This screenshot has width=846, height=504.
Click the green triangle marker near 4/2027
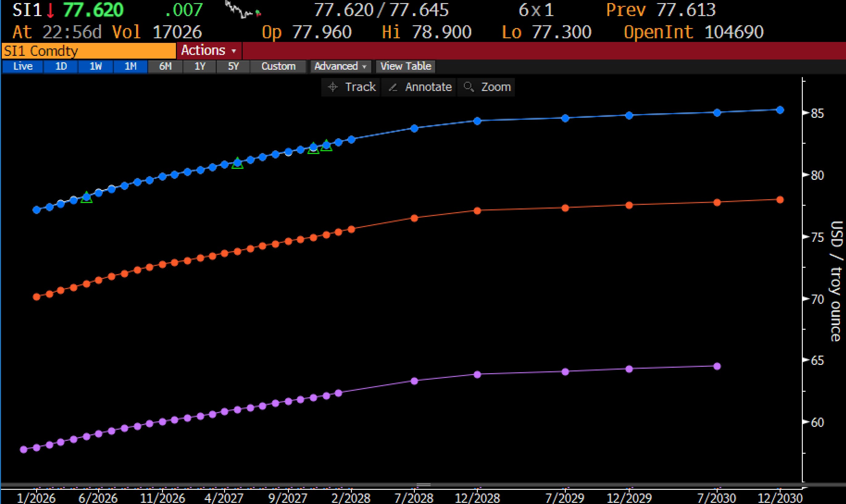(x=237, y=163)
